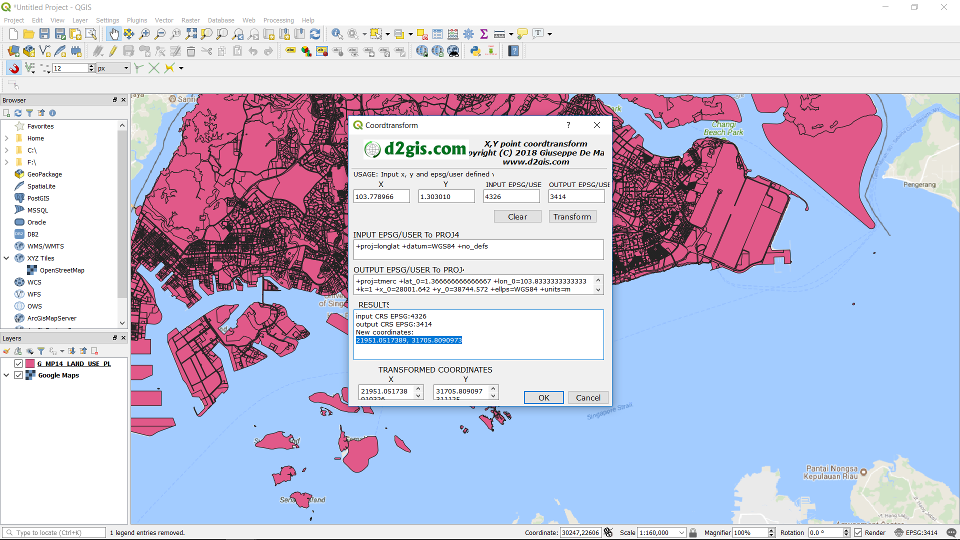Uncheck the Google Maps layer checkbox
This screenshot has width=960, height=540.
tap(18, 375)
